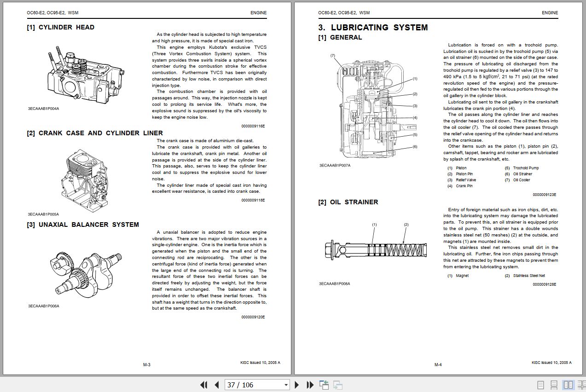Skip to the last page double-arrow icon
The height and width of the screenshot is (392, 586).
(x=309, y=385)
